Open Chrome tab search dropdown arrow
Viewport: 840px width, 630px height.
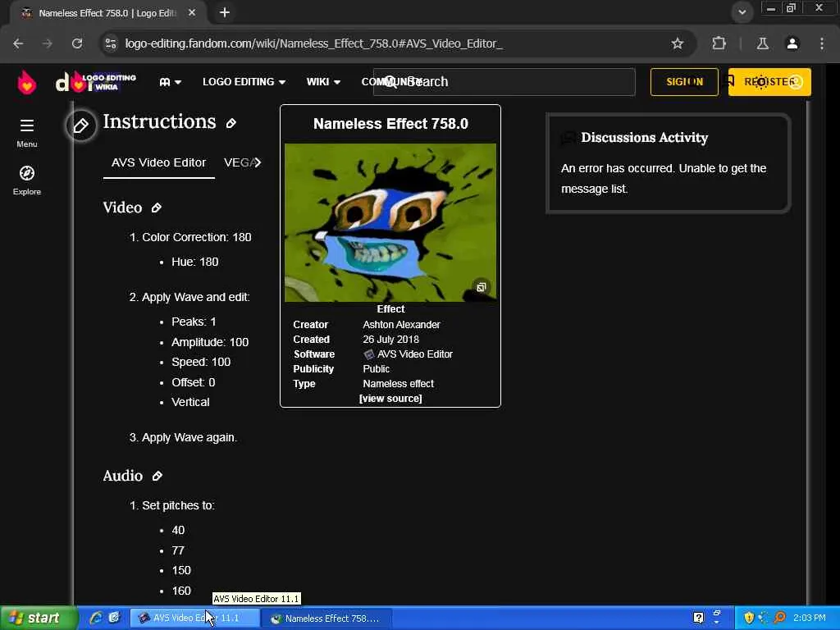(742, 12)
